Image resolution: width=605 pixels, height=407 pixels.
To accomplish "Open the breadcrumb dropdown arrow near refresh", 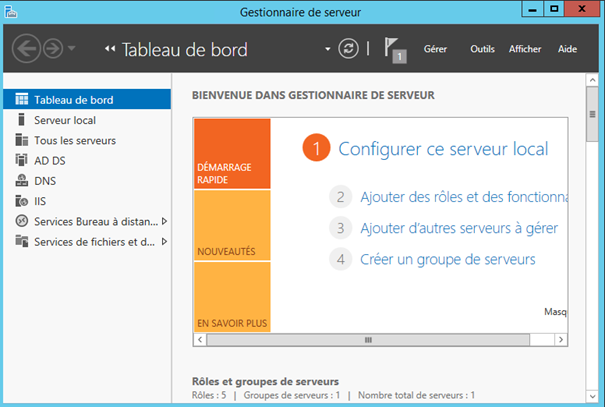I will click(x=327, y=49).
